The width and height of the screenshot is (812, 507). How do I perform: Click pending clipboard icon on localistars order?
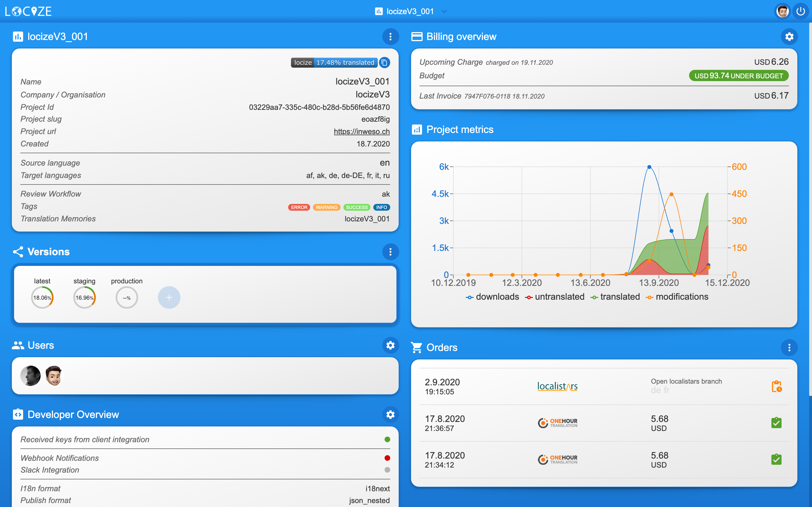coord(776,386)
